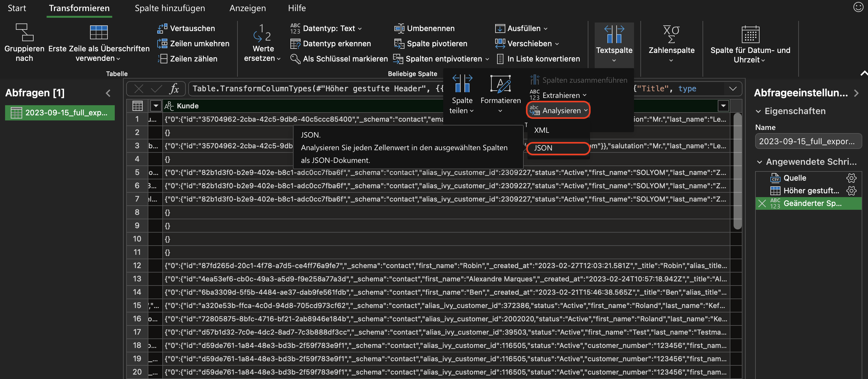Open Werte ersetzen
The image size is (868, 379).
click(x=262, y=43)
